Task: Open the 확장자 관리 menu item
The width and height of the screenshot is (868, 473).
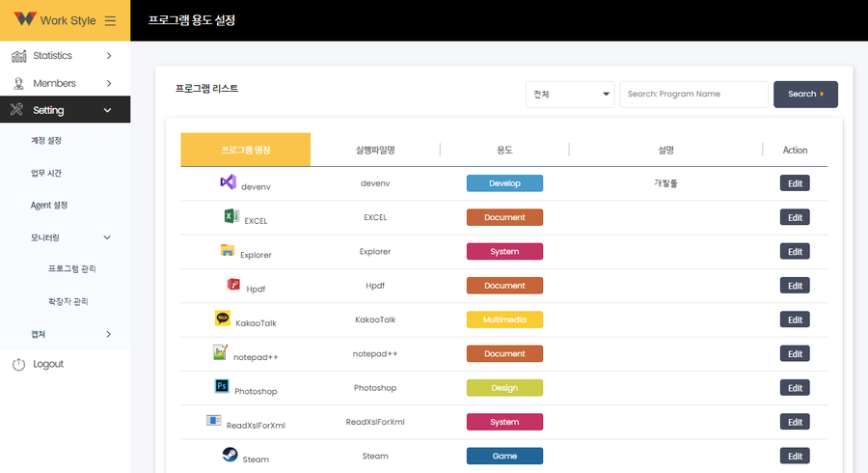Action: pyautogui.click(x=68, y=301)
